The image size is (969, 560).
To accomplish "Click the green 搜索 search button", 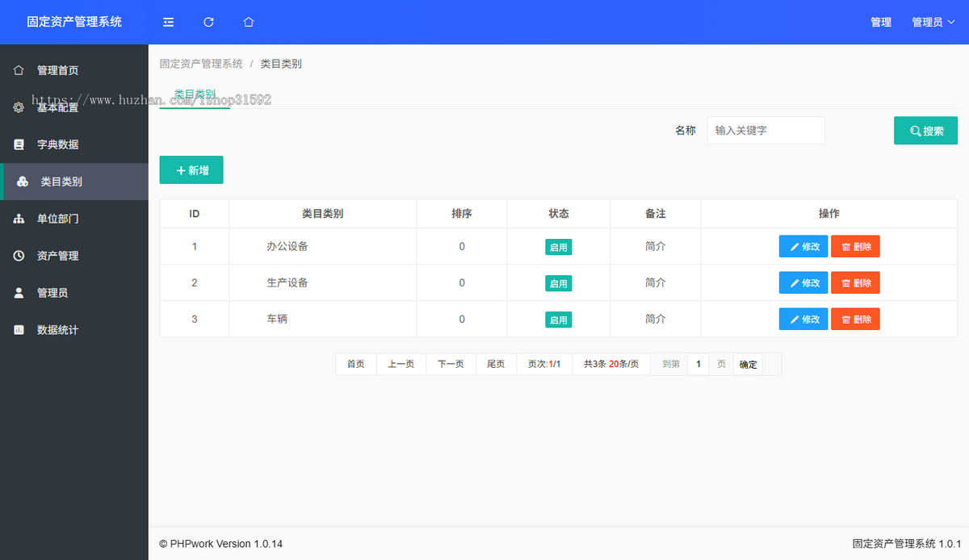I will point(925,130).
